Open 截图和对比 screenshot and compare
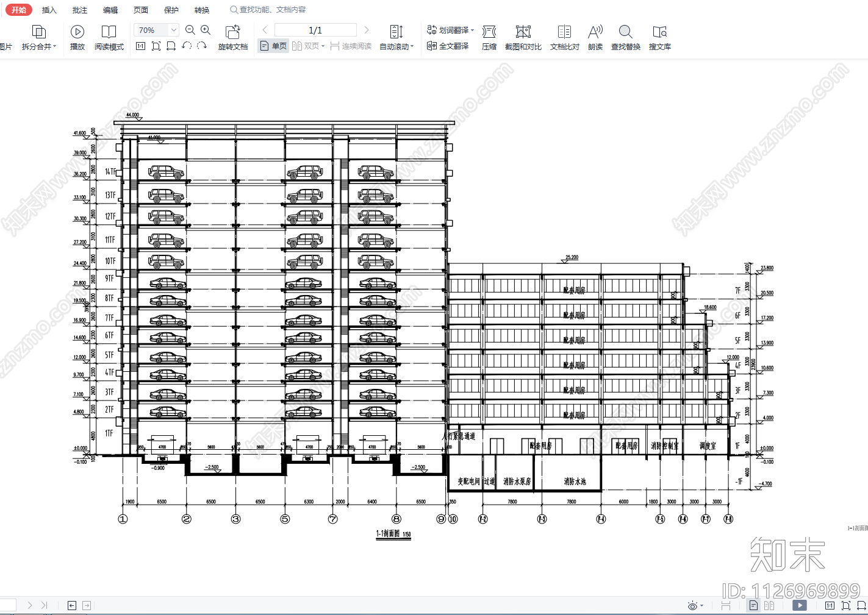This screenshot has height=615, width=868. tap(523, 38)
